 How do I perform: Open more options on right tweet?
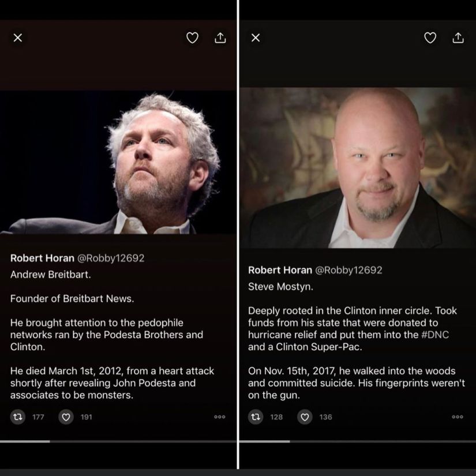click(458, 417)
